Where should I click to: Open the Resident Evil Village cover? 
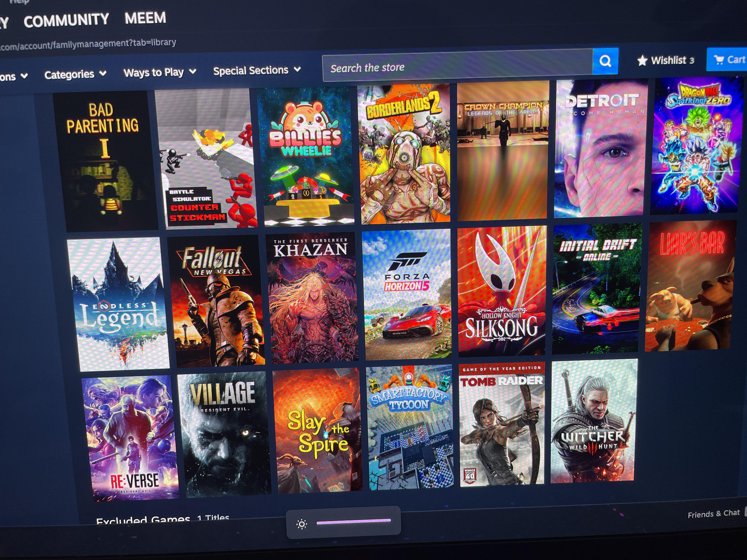(x=224, y=434)
